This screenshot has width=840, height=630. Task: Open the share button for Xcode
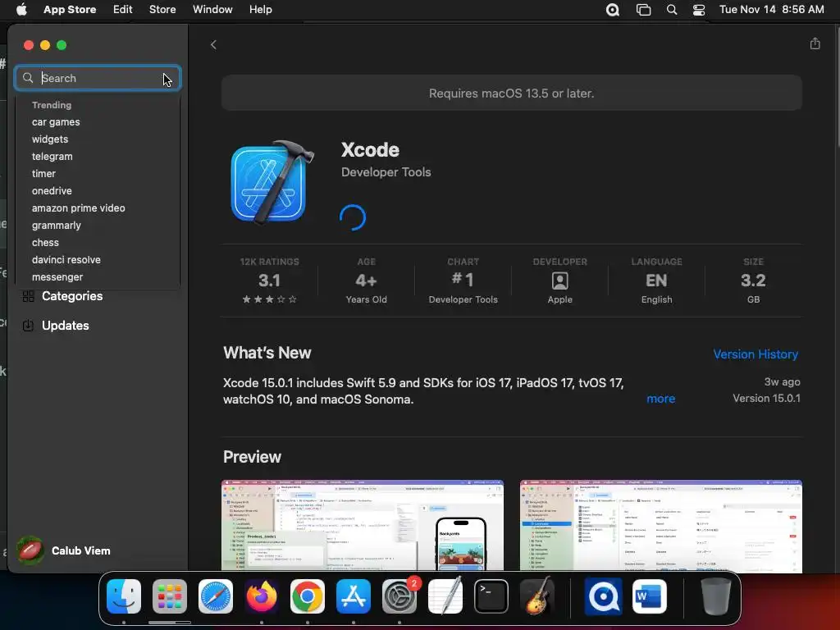[815, 43]
